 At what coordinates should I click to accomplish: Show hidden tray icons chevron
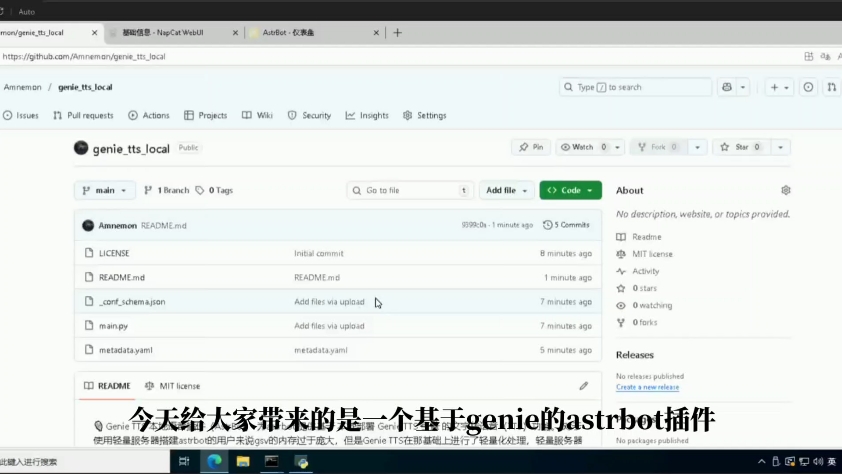tap(761, 462)
